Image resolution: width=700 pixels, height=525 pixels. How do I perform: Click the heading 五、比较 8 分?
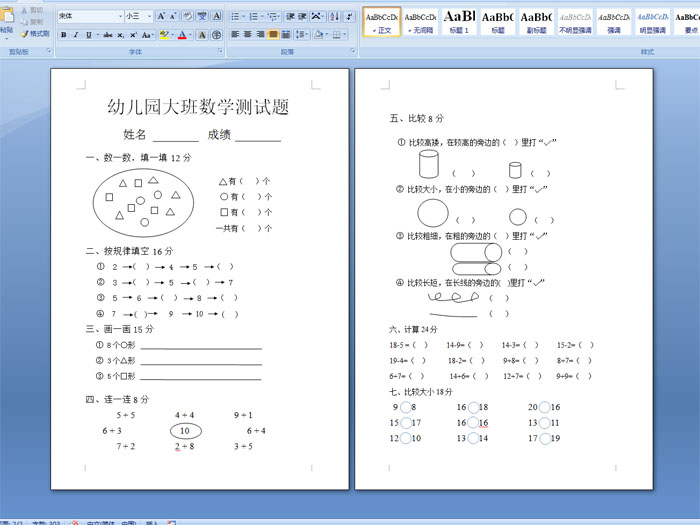click(x=417, y=118)
